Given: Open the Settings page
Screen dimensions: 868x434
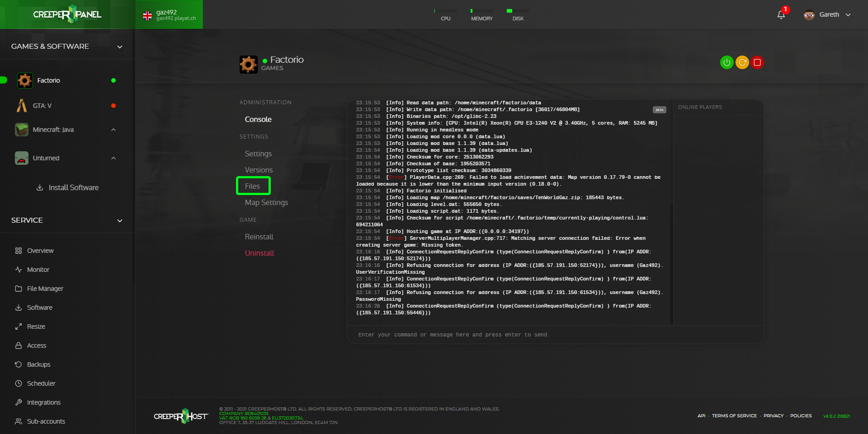Looking at the screenshot, I should (258, 154).
